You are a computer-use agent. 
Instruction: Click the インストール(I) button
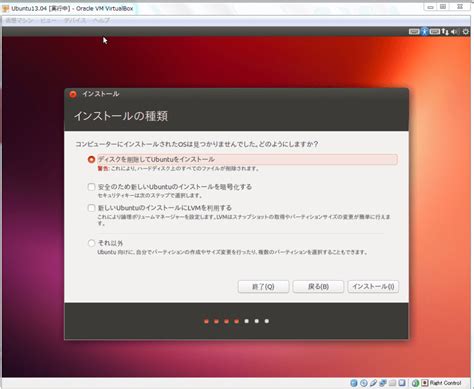click(x=373, y=287)
